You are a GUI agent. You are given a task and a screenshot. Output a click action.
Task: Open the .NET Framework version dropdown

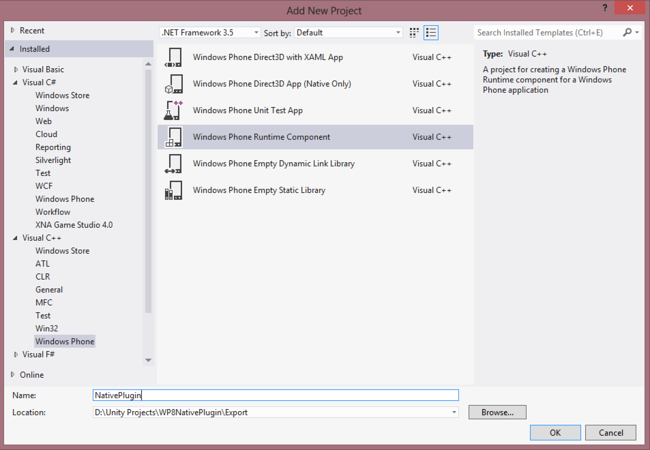tap(210, 33)
